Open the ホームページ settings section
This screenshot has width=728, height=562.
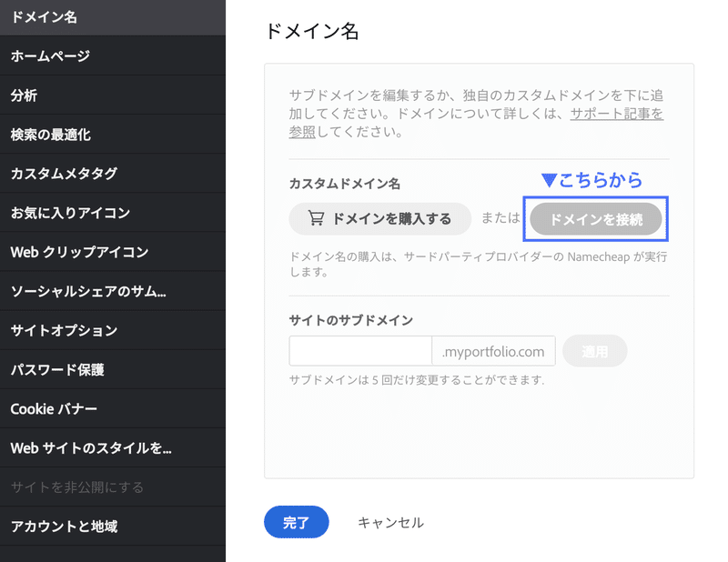[x=55, y=57]
